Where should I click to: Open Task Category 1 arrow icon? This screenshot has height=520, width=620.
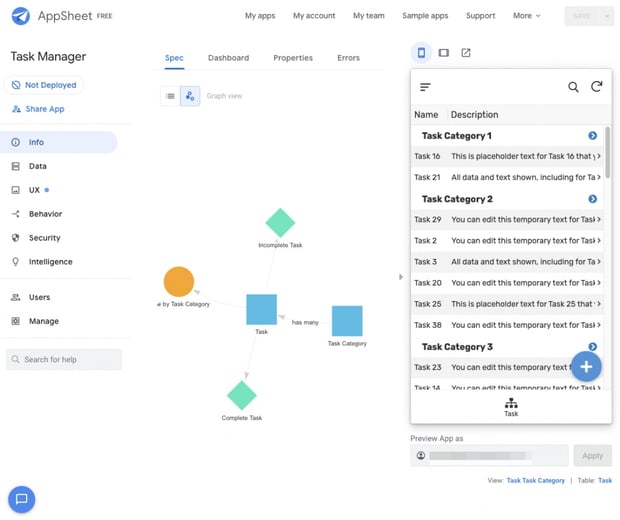pos(592,136)
